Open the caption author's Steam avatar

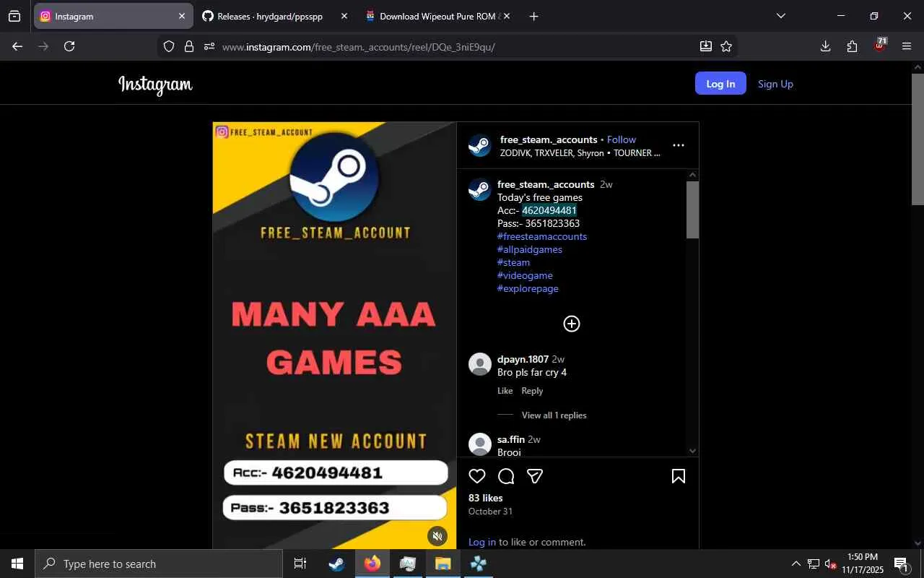tap(480, 189)
